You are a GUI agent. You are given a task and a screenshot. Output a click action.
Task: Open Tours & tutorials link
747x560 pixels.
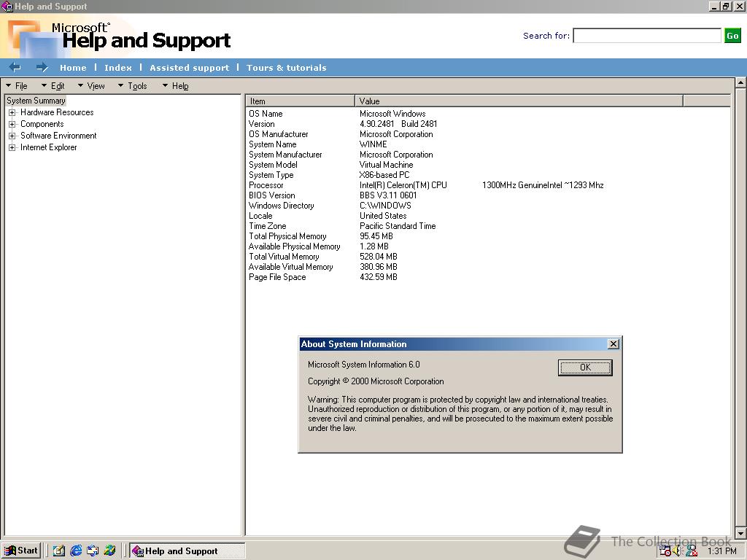coord(286,68)
